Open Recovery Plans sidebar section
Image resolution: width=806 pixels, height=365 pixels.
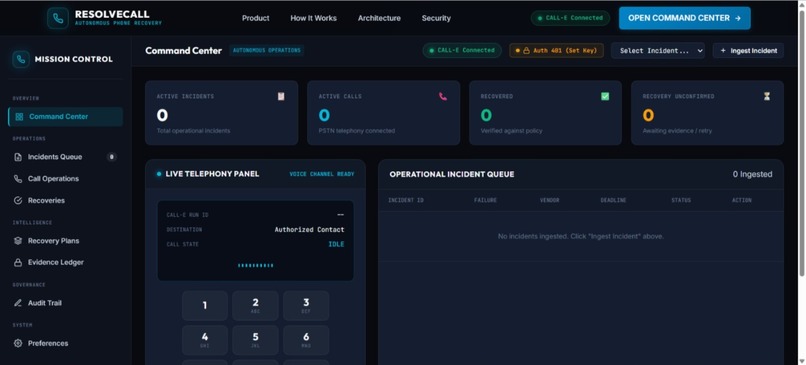point(65,241)
